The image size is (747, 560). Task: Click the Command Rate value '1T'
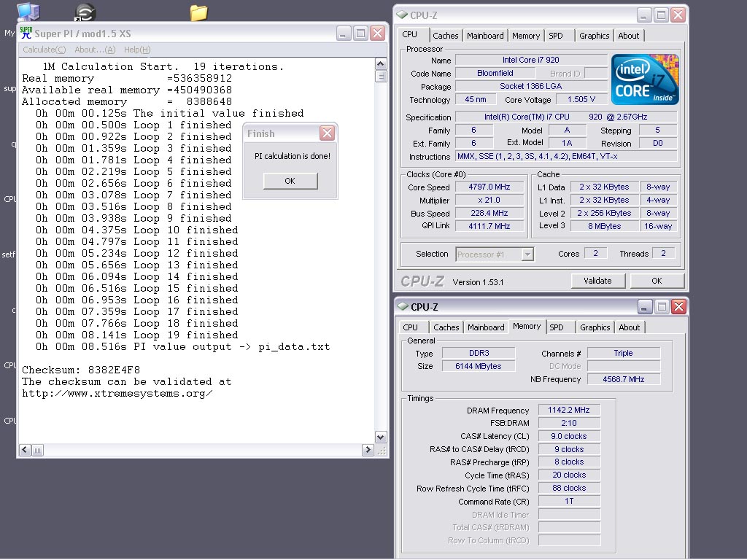click(x=569, y=502)
